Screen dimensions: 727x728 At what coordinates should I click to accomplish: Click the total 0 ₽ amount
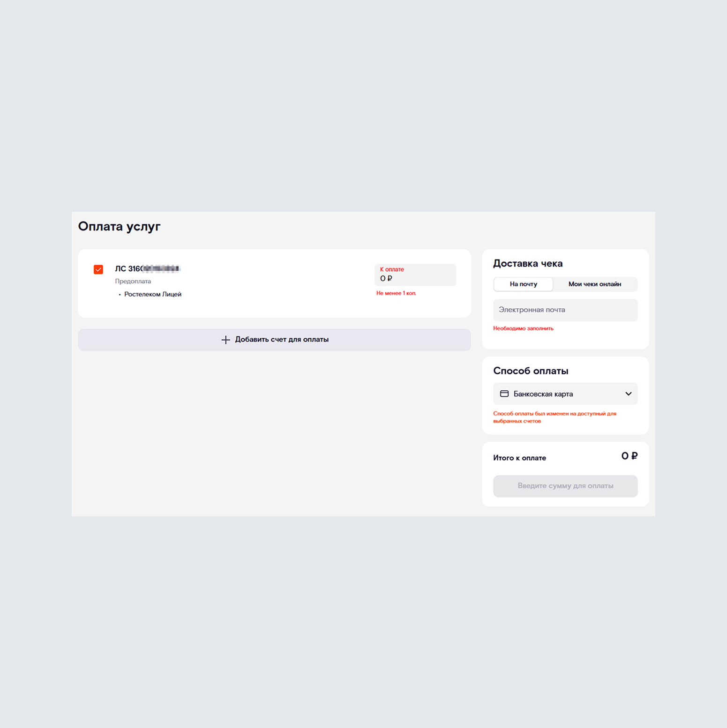(x=629, y=456)
